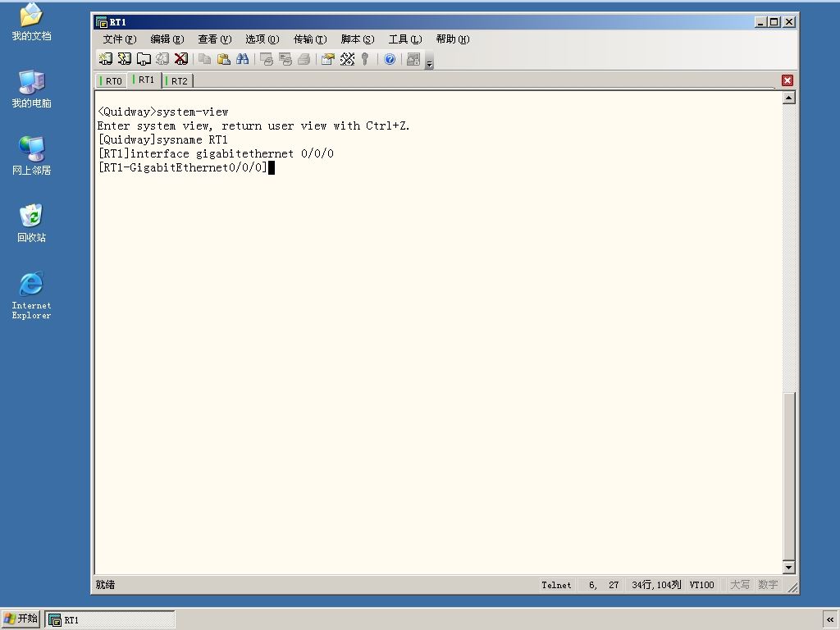Click the Print Selection icon

(285, 59)
